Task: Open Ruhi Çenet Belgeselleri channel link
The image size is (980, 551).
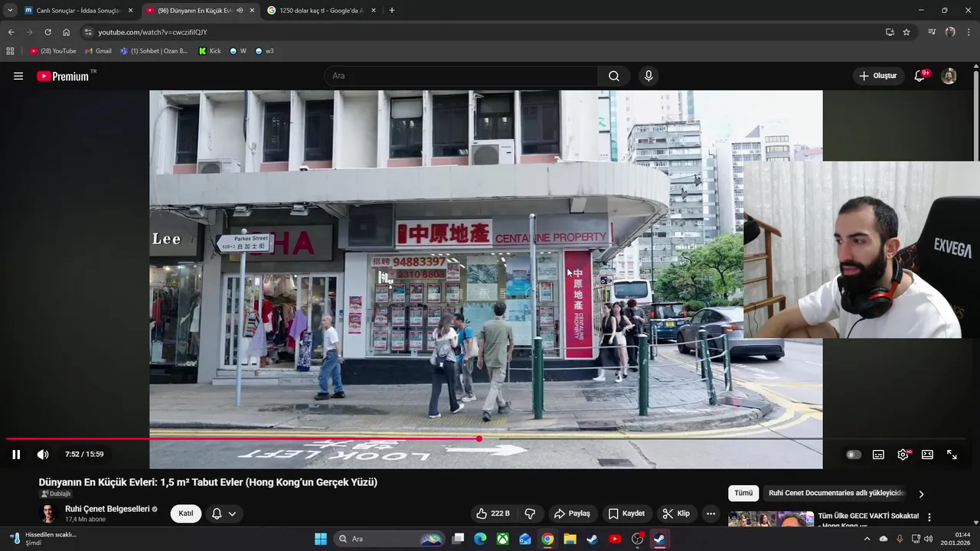Action: 107,509
